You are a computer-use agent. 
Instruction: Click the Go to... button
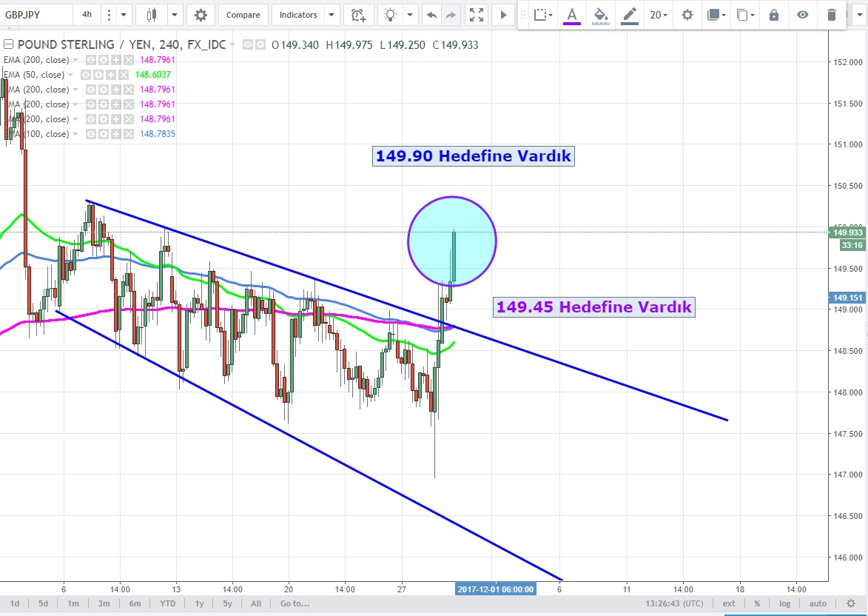294,603
